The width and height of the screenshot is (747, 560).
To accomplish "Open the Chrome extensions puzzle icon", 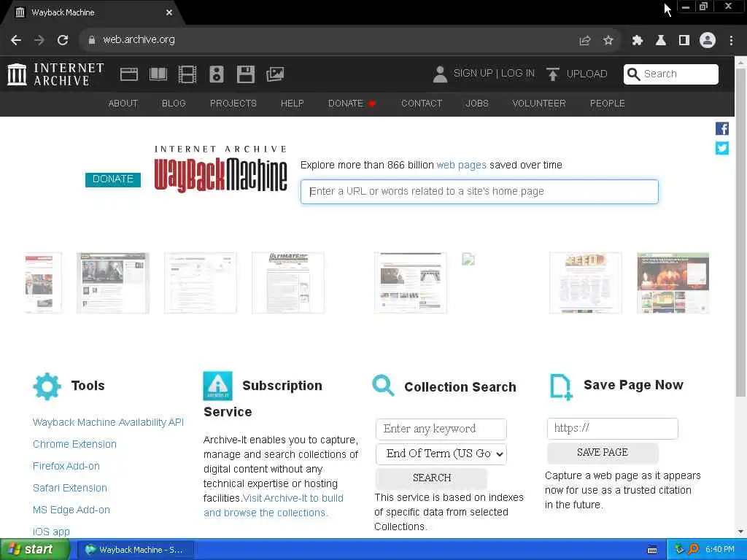I will [638, 41].
